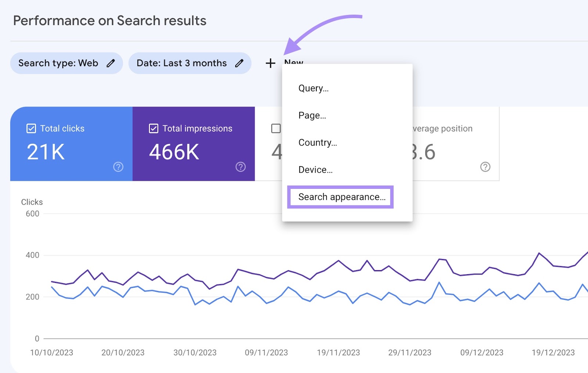Tick the unchecked third metric checkbox
588x373 pixels.
click(x=276, y=128)
